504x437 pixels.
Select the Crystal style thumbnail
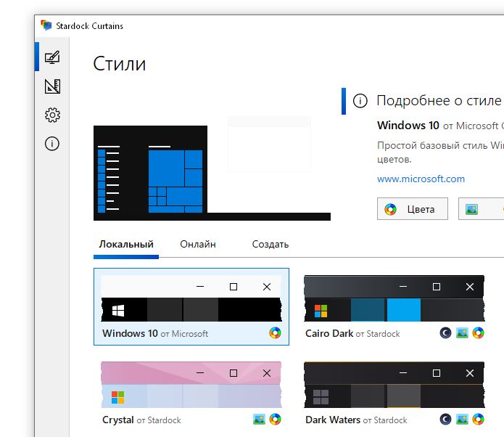coord(191,385)
